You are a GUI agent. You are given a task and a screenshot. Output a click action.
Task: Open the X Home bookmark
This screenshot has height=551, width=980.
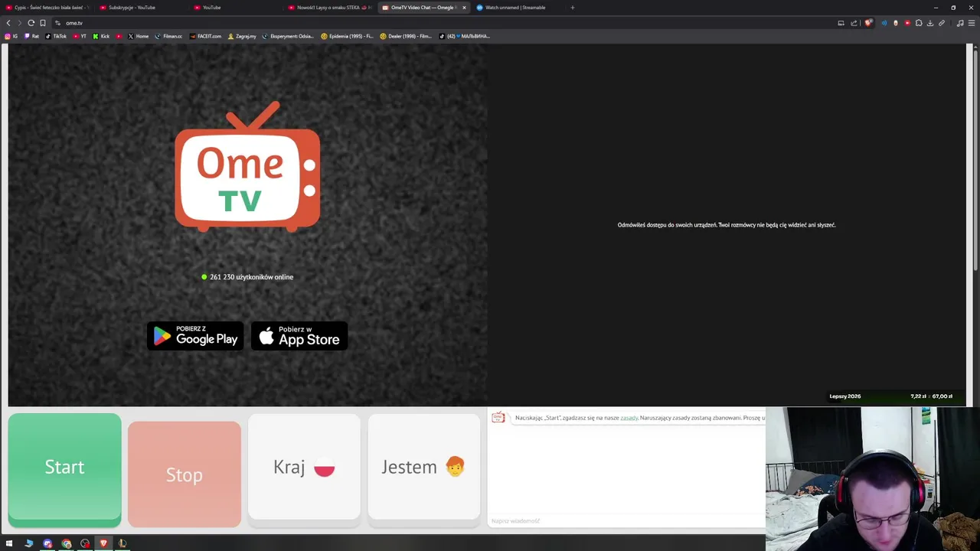(139, 36)
